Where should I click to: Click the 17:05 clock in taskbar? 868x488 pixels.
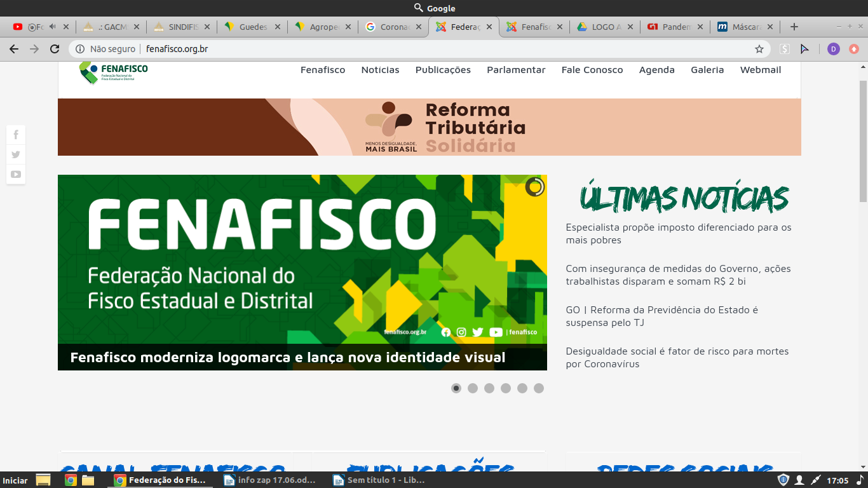point(837,480)
